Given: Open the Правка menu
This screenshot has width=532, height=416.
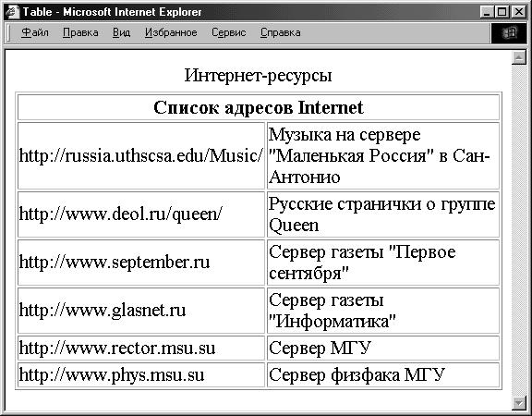Looking at the screenshot, I should coord(80,32).
